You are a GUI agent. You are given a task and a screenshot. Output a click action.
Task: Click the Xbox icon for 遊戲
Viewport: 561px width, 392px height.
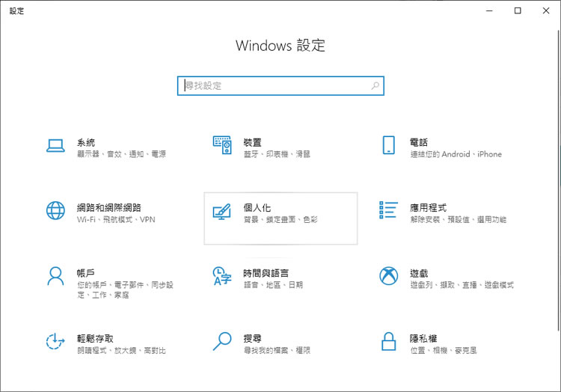click(x=388, y=276)
